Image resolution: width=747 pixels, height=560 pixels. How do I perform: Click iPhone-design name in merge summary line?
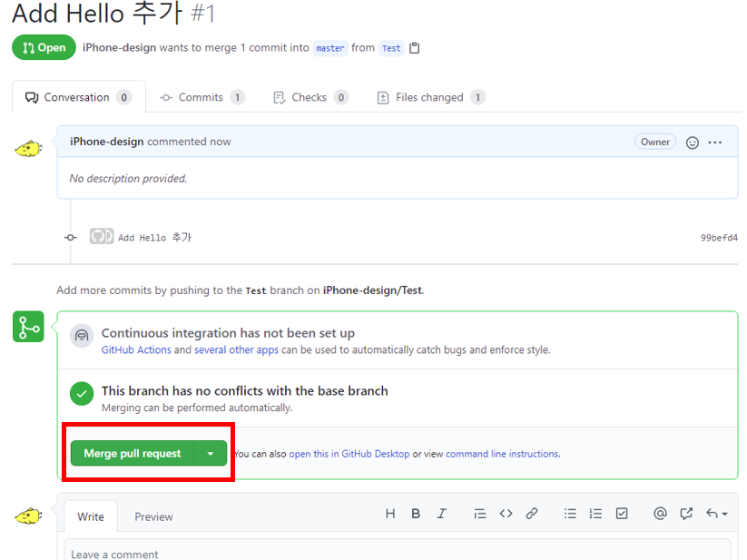pos(119,47)
